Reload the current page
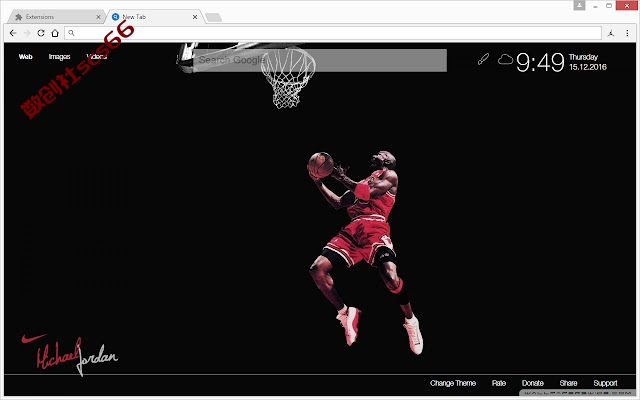The height and width of the screenshot is (400, 640). (41, 33)
